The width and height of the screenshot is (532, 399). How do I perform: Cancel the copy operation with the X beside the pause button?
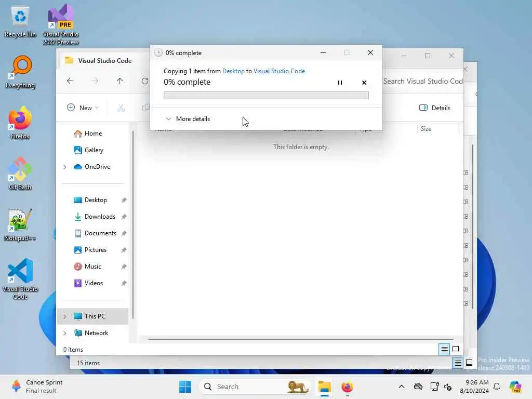[x=364, y=83]
